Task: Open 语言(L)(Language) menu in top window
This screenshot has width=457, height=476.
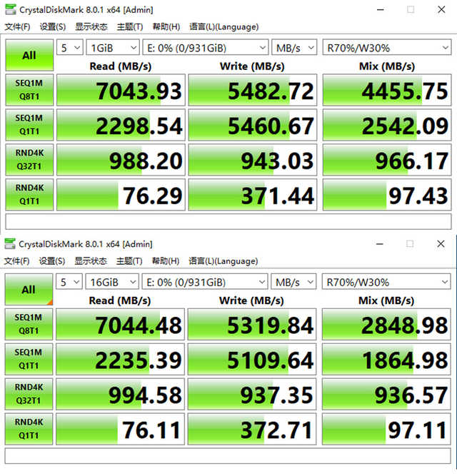Action: [224, 26]
